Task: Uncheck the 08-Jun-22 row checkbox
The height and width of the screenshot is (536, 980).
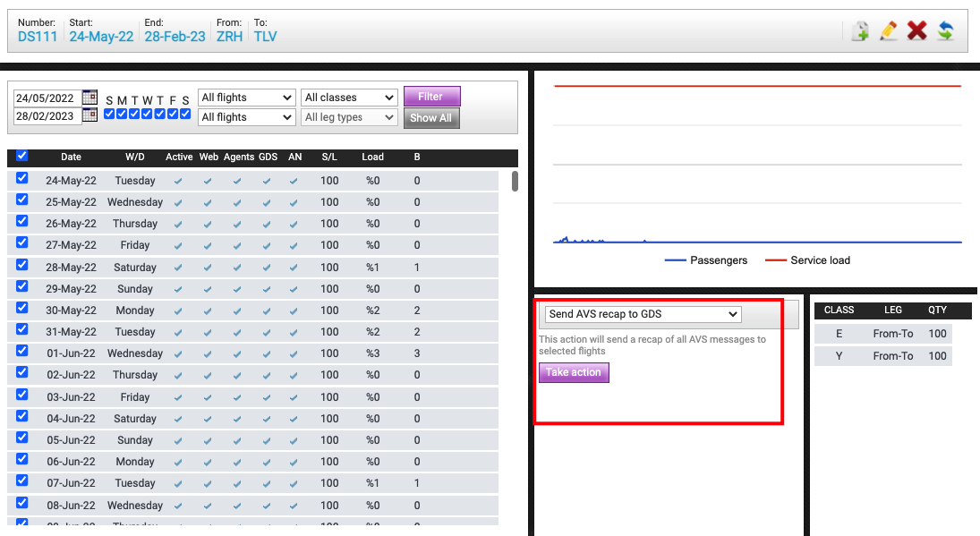Action: point(21,502)
